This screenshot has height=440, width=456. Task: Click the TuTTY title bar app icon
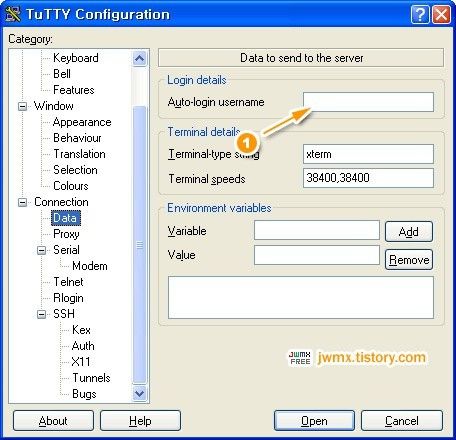(13, 14)
